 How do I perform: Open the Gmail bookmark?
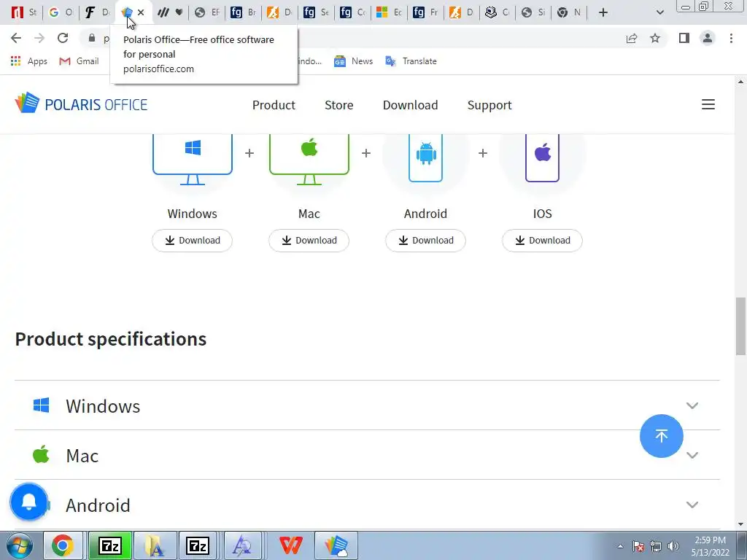pos(79,61)
